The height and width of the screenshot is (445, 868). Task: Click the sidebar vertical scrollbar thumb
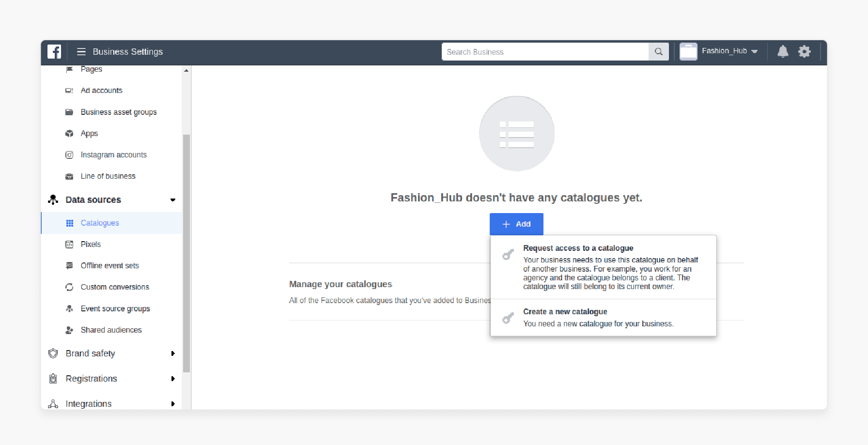point(186,253)
